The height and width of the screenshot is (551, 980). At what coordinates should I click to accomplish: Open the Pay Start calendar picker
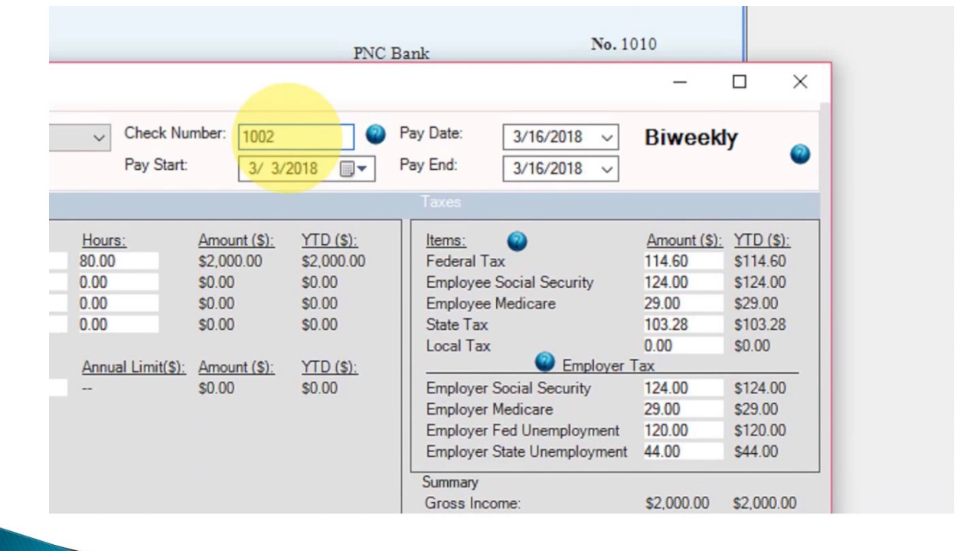click(x=354, y=169)
